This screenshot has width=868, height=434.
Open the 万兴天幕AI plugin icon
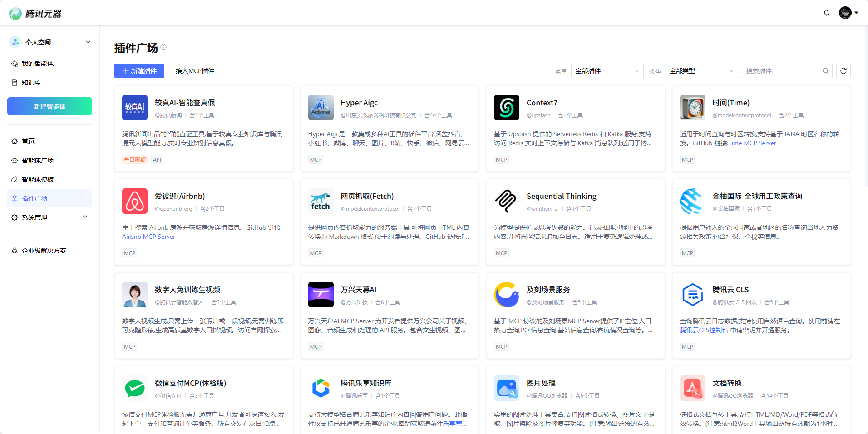pyautogui.click(x=321, y=295)
